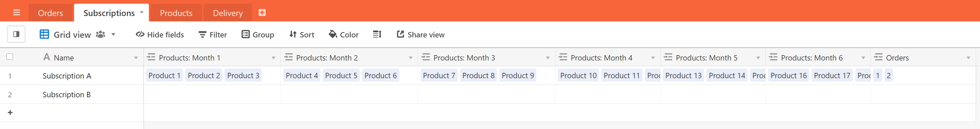Expand Products: Month 1 column menu
Screen dimensions: 980x129
(273, 58)
